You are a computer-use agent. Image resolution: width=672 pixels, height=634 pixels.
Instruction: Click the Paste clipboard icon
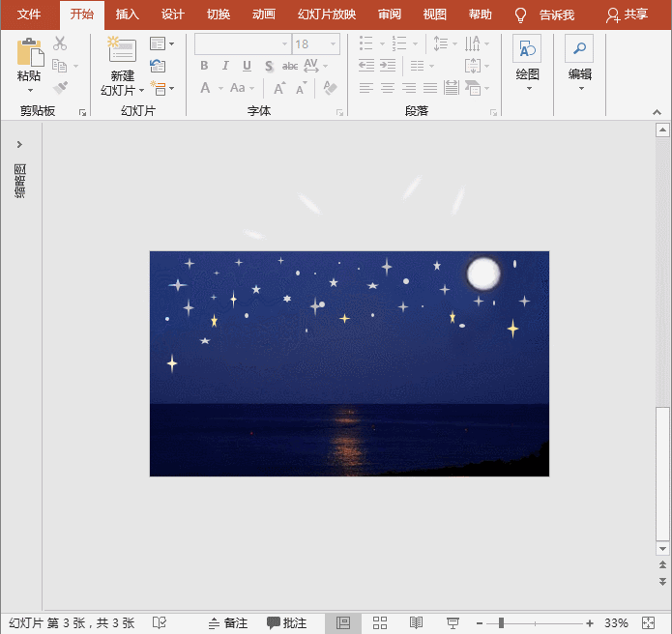30,52
